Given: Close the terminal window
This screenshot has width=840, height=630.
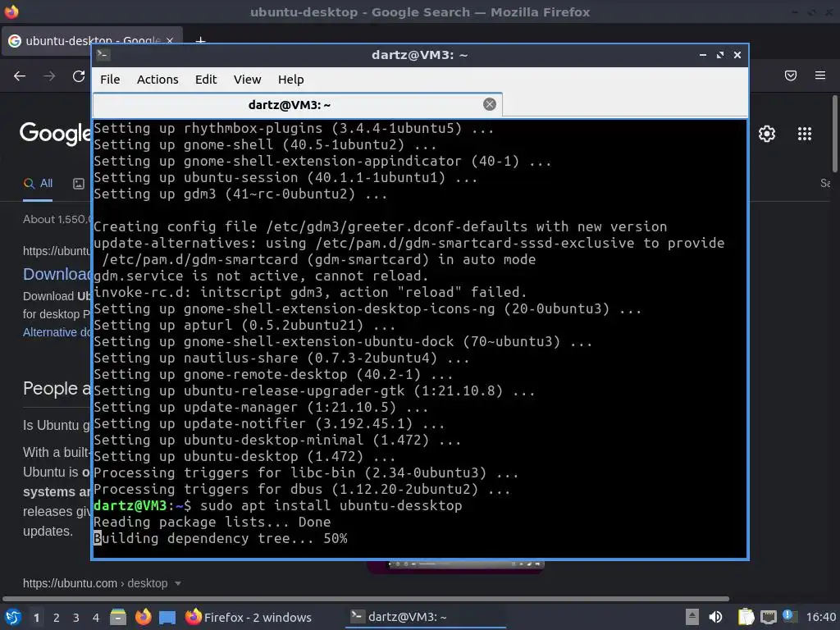Looking at the screenshot, I should 737,55.
